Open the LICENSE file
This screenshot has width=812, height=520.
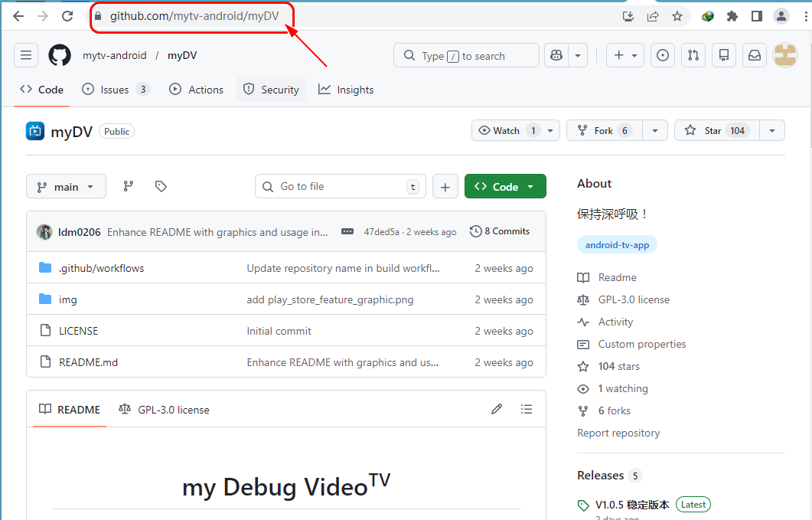tap(78, 331)
